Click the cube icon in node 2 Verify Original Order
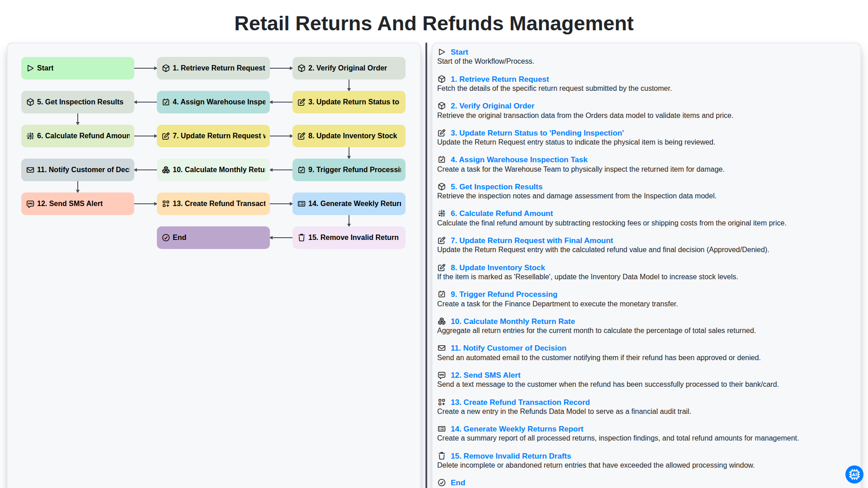Viewport: 868px width, 488px height. click(x=302, y=68)
